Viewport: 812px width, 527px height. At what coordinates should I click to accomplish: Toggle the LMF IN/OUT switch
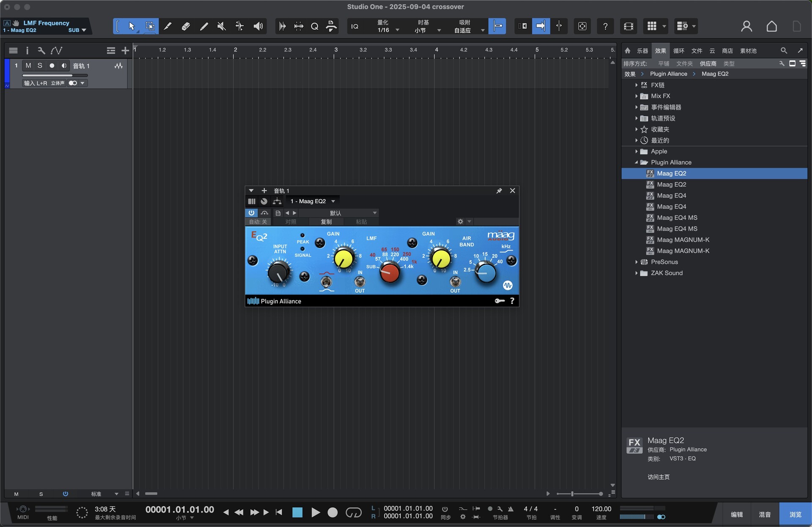coord(359,281)
